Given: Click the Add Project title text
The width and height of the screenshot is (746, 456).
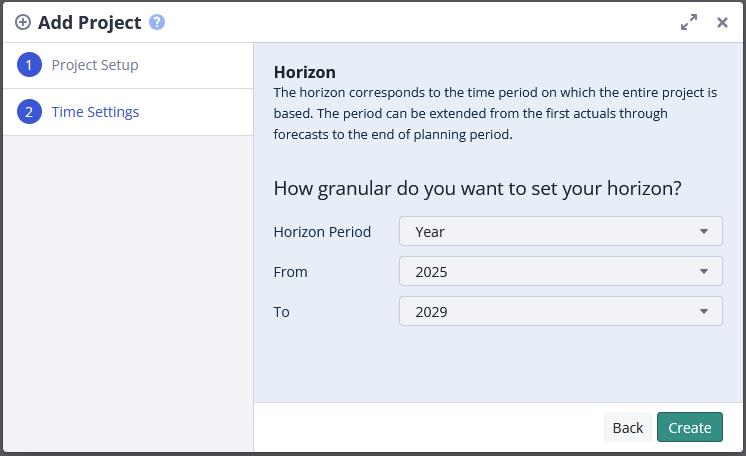Looking at the screenshot, I should click(x=89, y=22).
